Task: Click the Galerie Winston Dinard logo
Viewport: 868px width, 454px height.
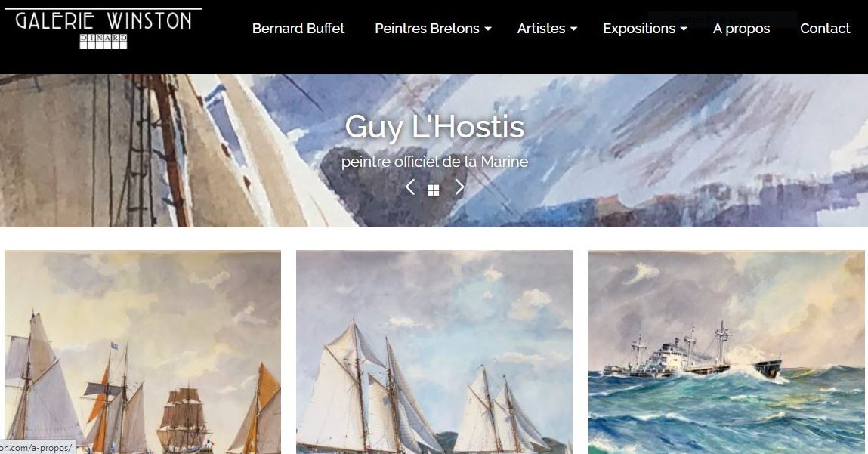Action: click(103, 29)
